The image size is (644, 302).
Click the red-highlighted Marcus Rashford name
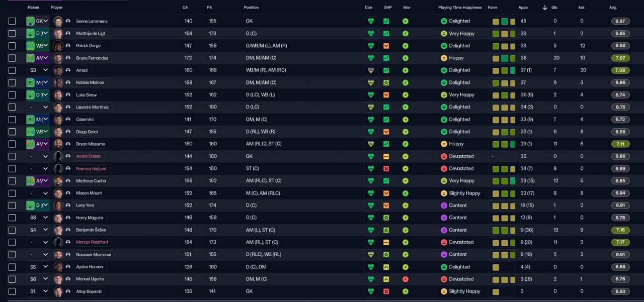click(91, 242)
